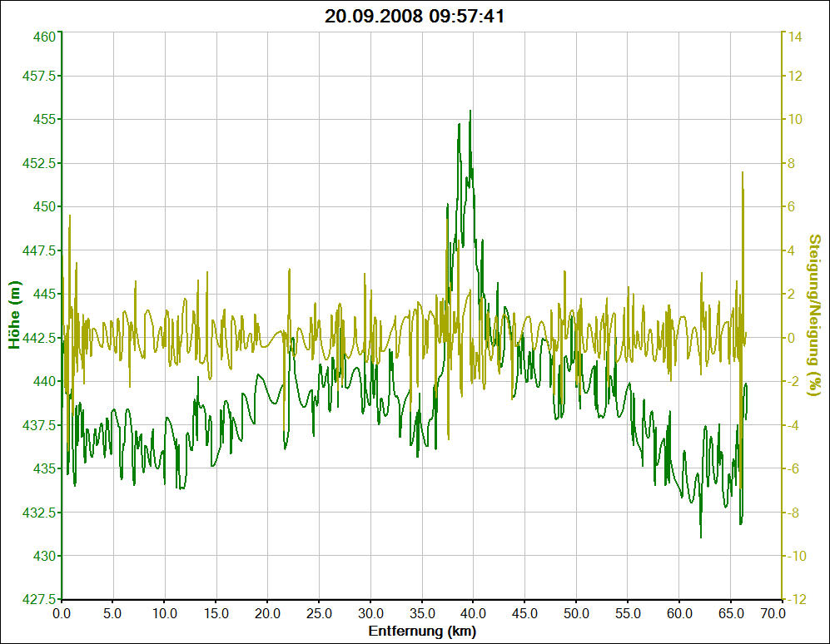Click the chart title showing 20.09.2008 09:57:41
The height and width of the screenshot is (644, 830).
(415, 16)
